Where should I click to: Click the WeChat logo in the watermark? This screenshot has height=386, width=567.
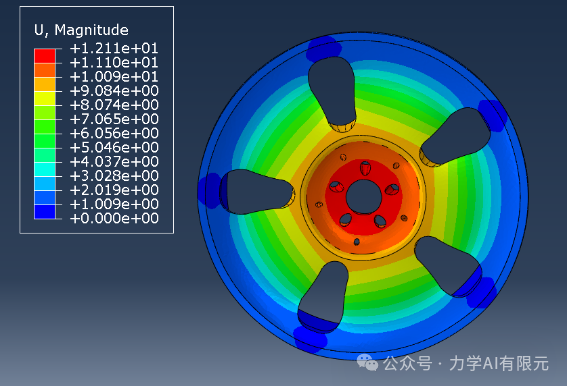pos(367,362)
